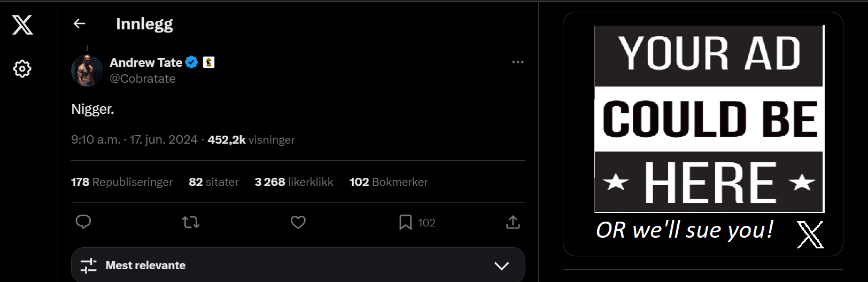Click the reply speech bubble icon
Viewport: 868px width, 282px height.
(83, 222)
